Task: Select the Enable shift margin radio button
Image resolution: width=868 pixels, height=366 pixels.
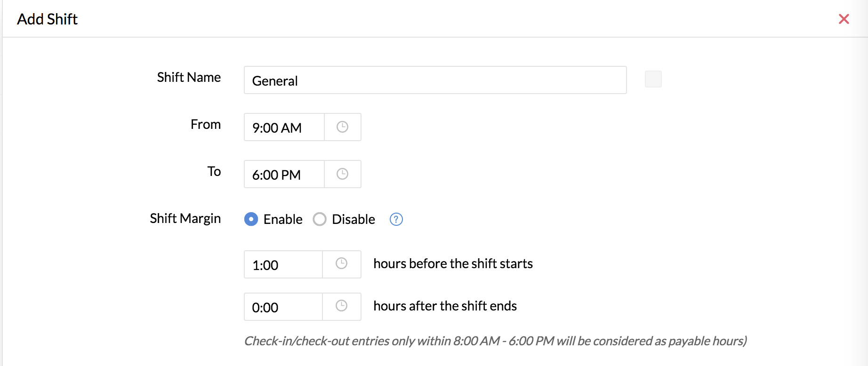Action: (x=251, y=219)
